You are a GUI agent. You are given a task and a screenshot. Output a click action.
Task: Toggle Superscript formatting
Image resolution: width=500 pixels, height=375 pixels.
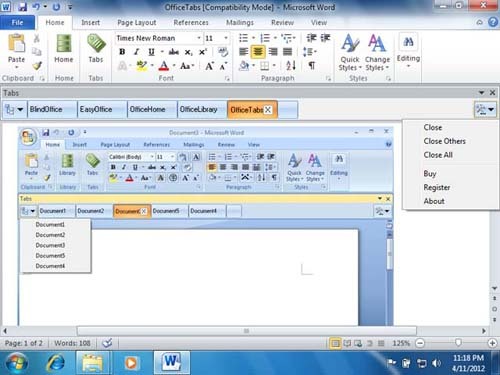point(203,52)
